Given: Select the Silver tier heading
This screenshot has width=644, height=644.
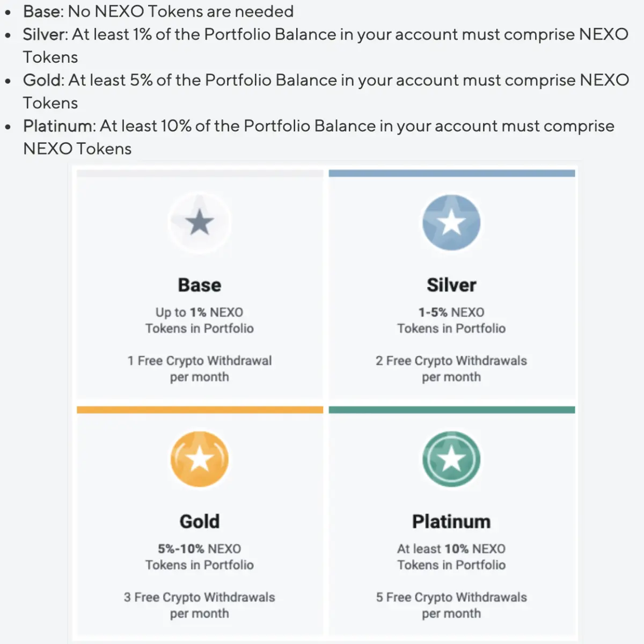Looking at the screenshot, I should tap(451, 285).
